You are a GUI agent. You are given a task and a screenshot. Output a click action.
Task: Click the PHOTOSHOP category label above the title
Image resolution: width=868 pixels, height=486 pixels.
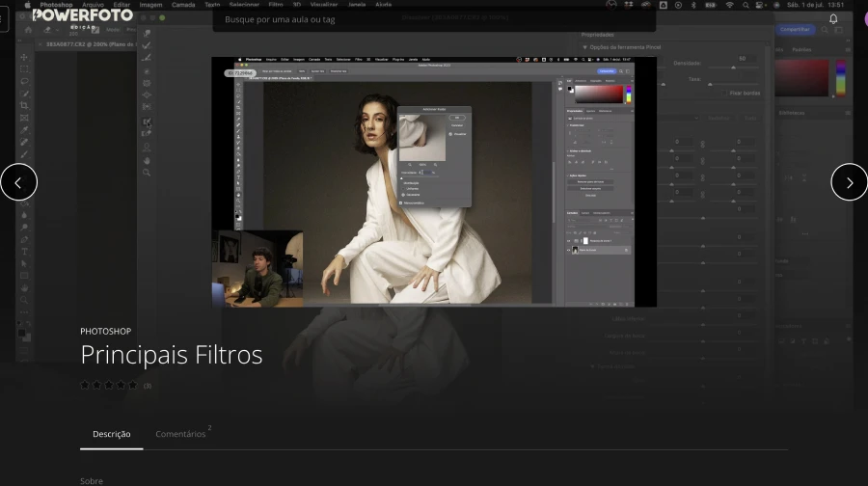pos(106,331)
